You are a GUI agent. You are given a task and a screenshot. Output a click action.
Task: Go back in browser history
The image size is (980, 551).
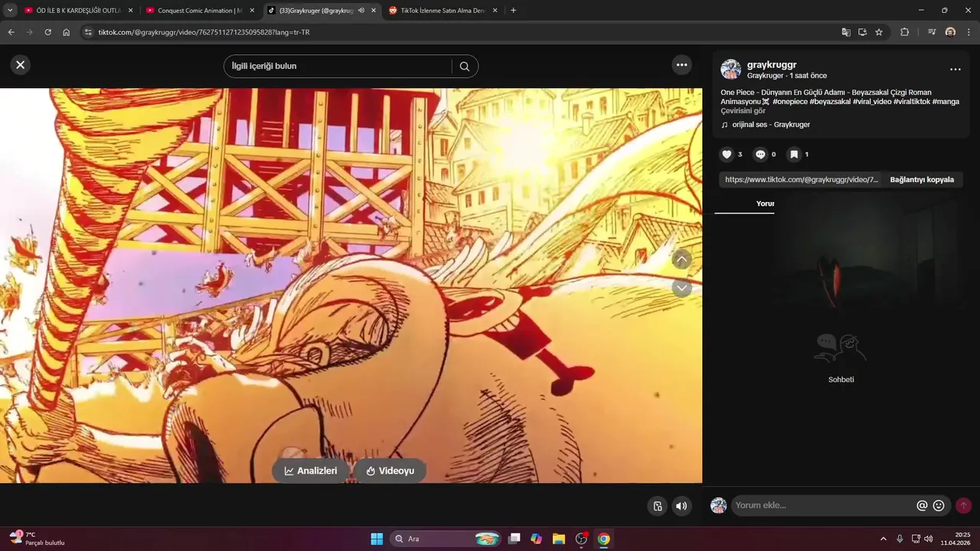(11, 32)
